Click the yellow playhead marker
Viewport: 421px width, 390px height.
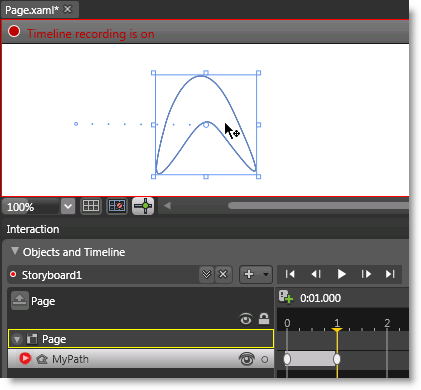click(337, 330)
